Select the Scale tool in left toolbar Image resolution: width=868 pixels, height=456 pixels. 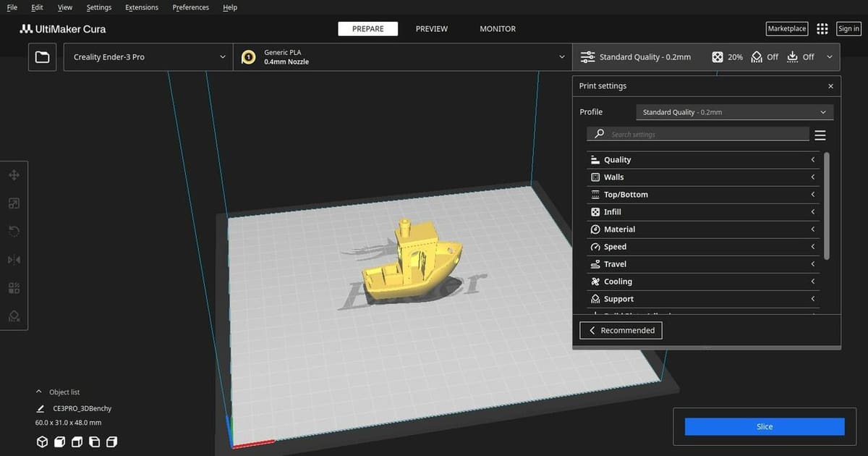coord(14,204)
